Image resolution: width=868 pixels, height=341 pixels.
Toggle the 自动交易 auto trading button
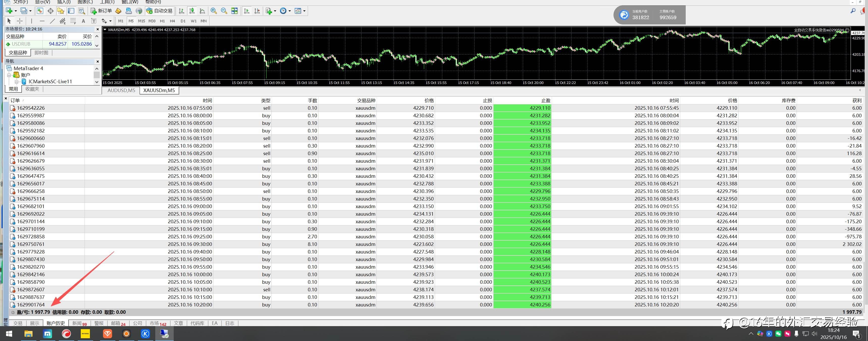coord(159,11)
